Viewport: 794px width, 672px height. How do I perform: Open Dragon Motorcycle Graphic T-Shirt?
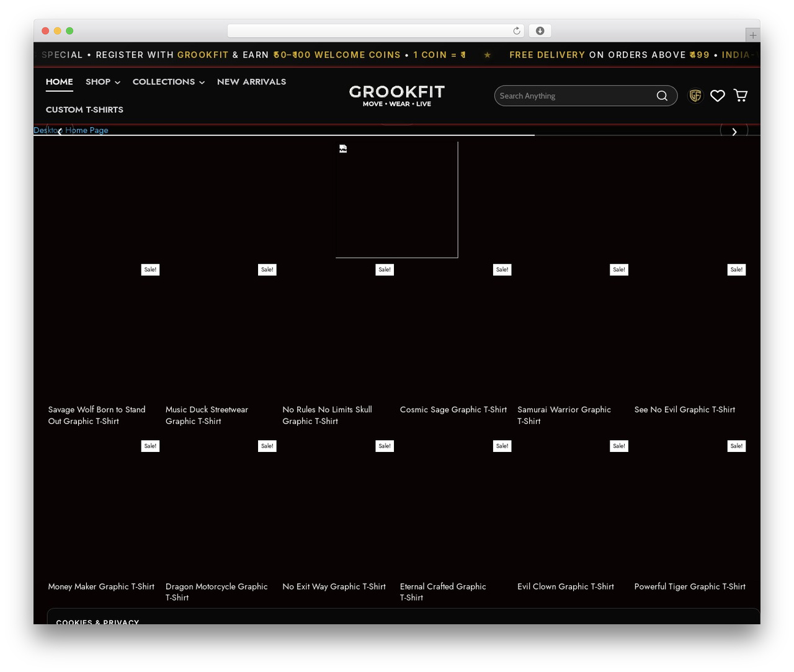click(x=216, y=592)
